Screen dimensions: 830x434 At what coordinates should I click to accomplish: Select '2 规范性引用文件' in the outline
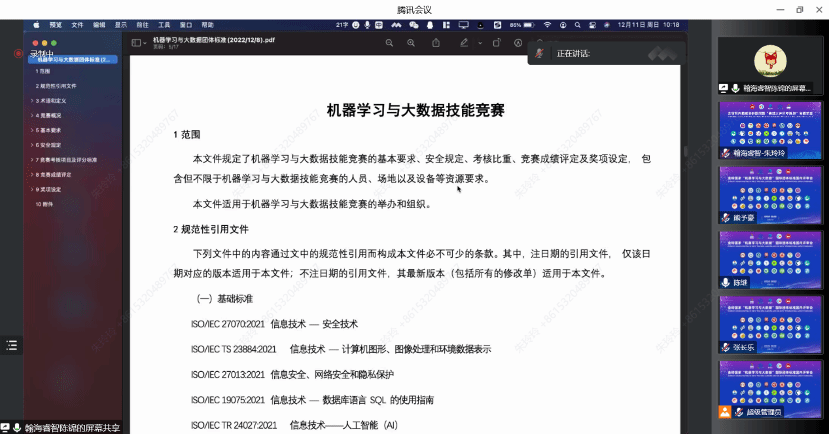point(56,86)
